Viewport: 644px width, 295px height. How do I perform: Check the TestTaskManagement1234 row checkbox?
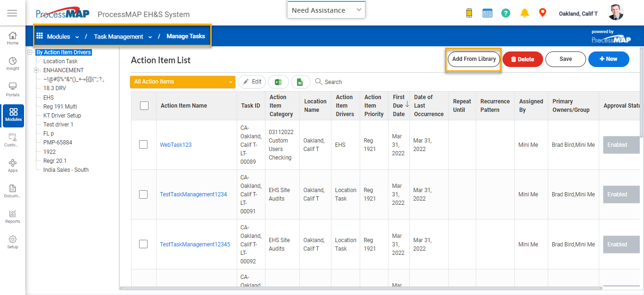(143, 194)
